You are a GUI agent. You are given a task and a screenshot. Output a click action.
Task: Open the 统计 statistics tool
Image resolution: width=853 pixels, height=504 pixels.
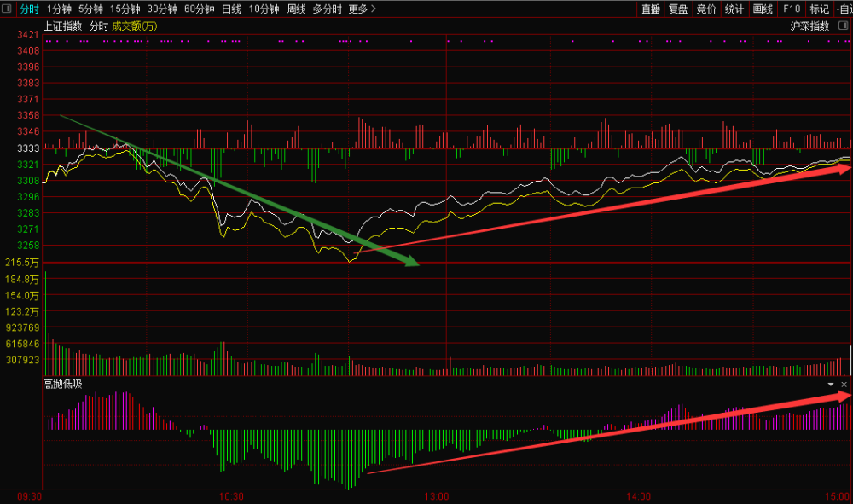pyautogui.click(x=734, y=9)
